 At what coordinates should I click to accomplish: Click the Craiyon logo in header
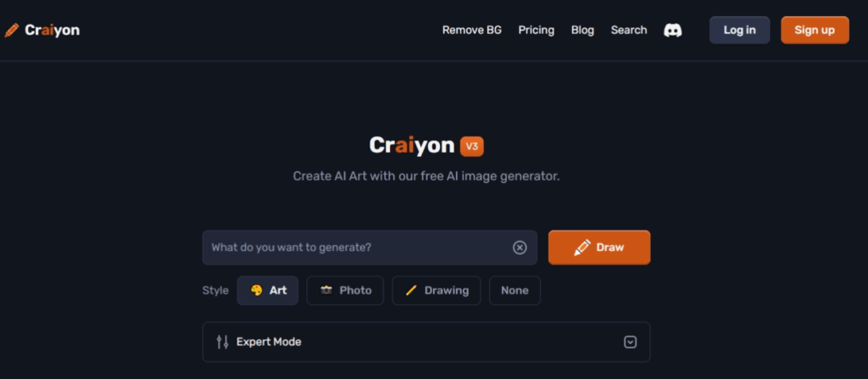[x=42, y=30]
